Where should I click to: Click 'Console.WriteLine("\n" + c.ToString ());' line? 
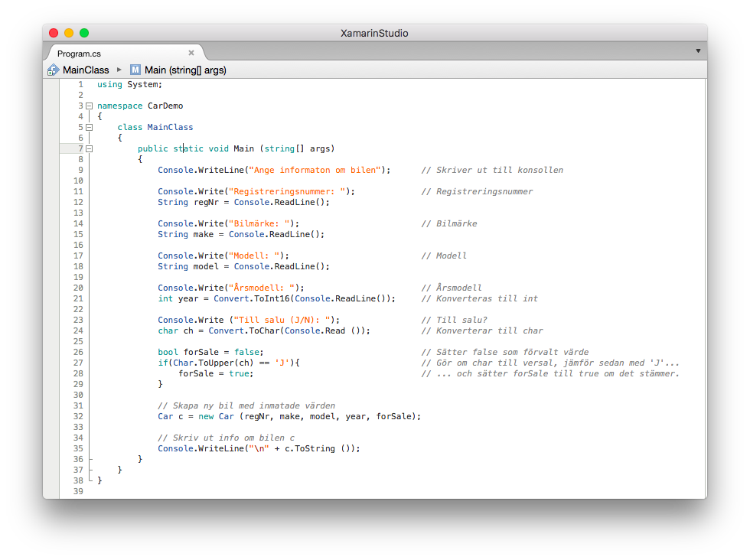(x=259, y=448)
